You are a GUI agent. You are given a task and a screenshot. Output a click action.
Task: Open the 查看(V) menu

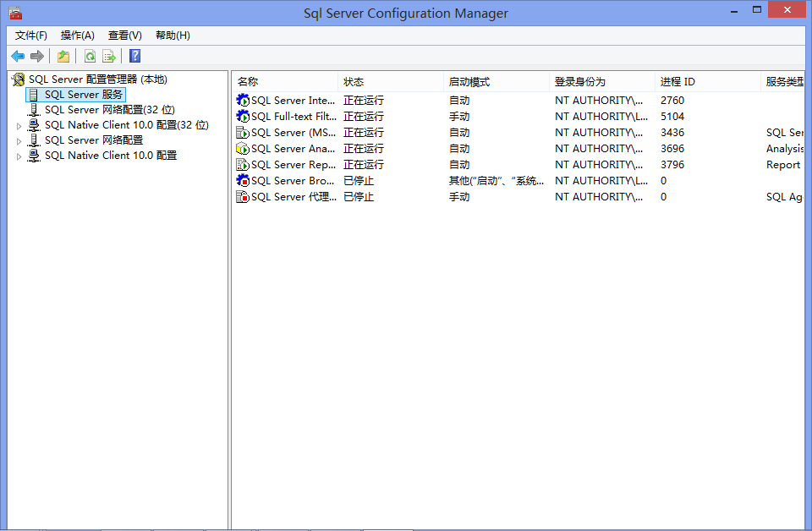[x=125, y=36]
